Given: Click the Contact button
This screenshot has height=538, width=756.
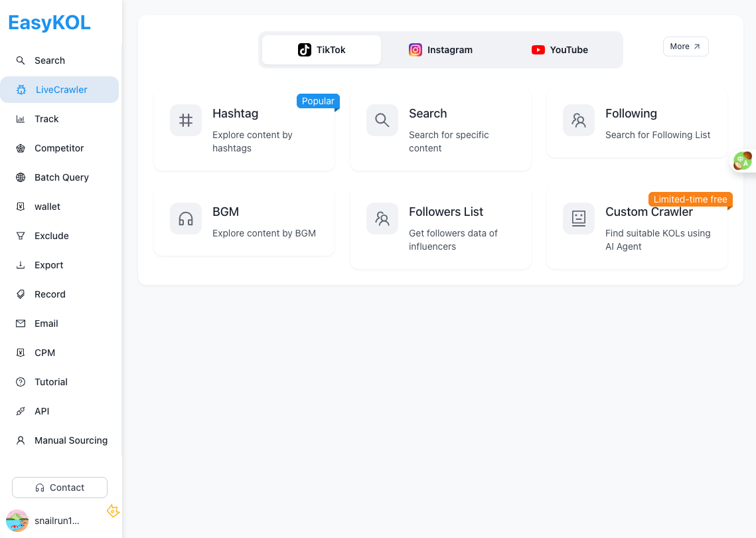Looking at the screenshot, I should click(59, 487).
